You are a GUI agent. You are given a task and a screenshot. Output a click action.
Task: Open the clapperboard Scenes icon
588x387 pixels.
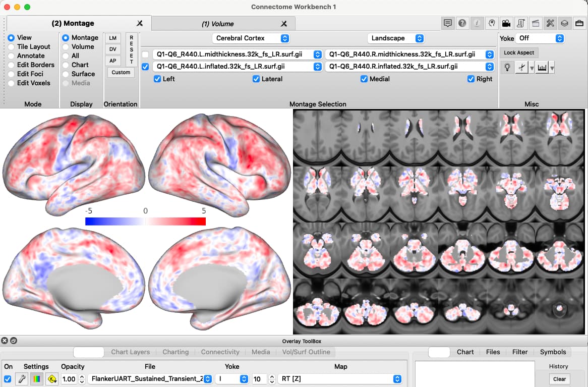(x=535, y=23)
